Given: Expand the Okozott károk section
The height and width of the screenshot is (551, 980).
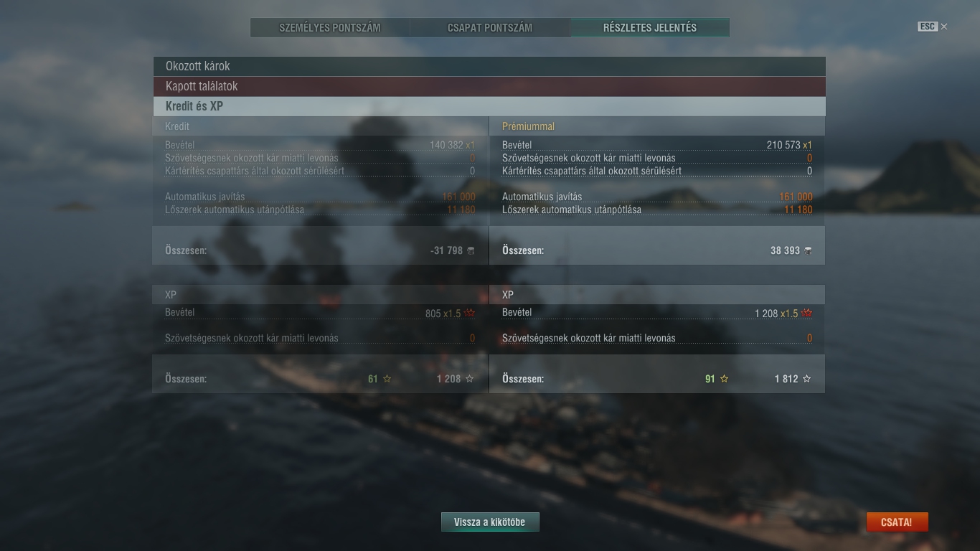Looking at the screenshot, I should (489, 66).
